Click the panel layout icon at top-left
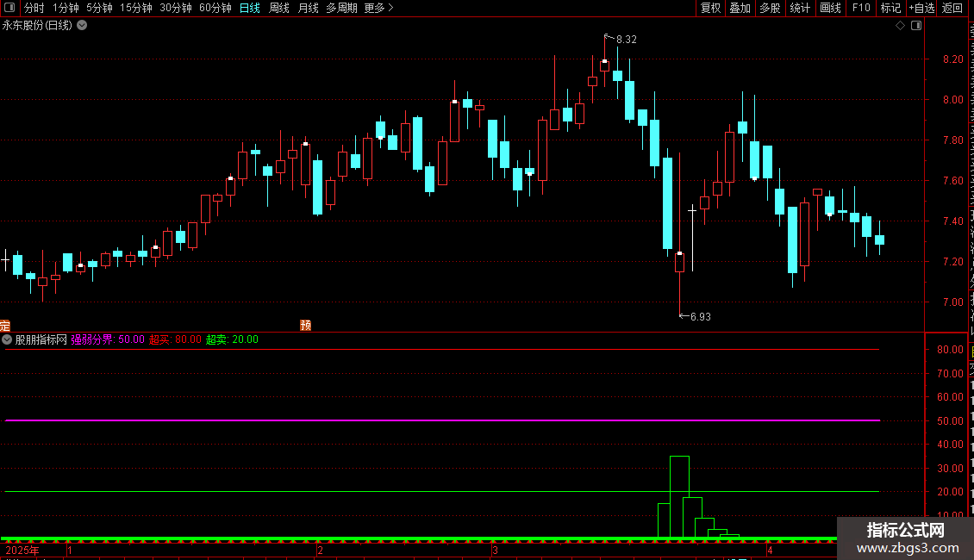The width and height of the screenshot is (974, 560). (9, 8)
